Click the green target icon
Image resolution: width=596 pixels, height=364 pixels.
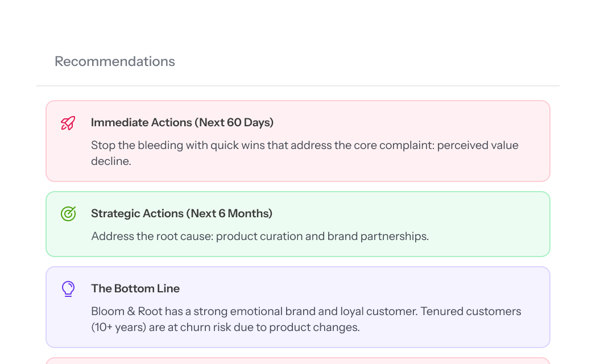click(68, 214)
